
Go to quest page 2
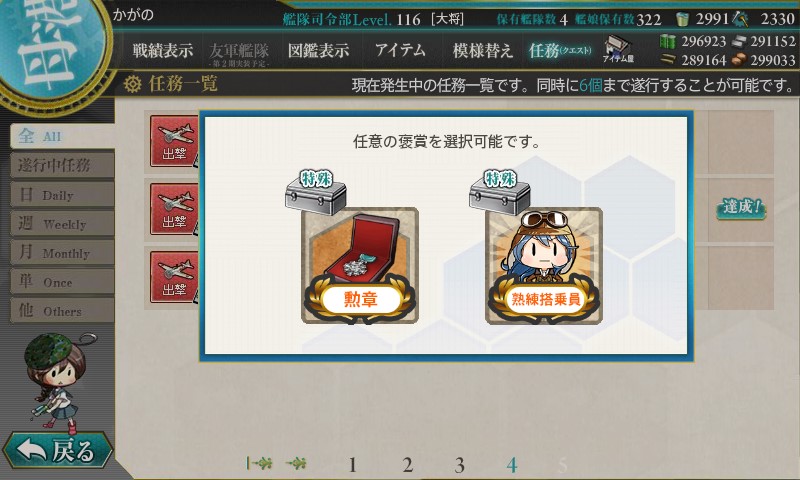pos(407,465)
